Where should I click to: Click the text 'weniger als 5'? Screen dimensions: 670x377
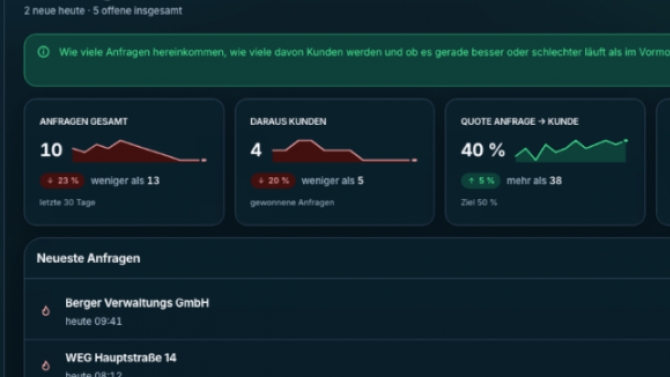click(x=332, y=181)
